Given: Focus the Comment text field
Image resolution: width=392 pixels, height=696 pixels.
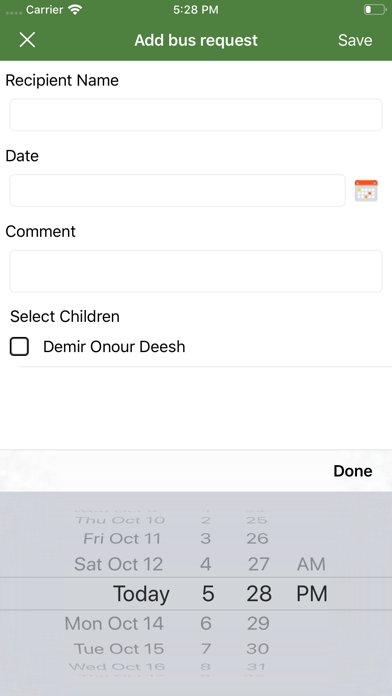Looking at the screenshot, I should pyautogui.click(x=196, y=271).
